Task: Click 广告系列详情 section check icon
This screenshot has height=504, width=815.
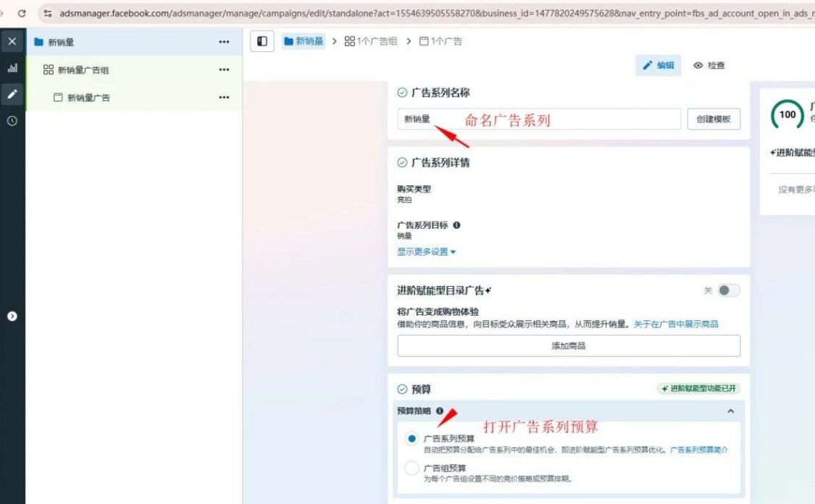Action: pos(402,162)
